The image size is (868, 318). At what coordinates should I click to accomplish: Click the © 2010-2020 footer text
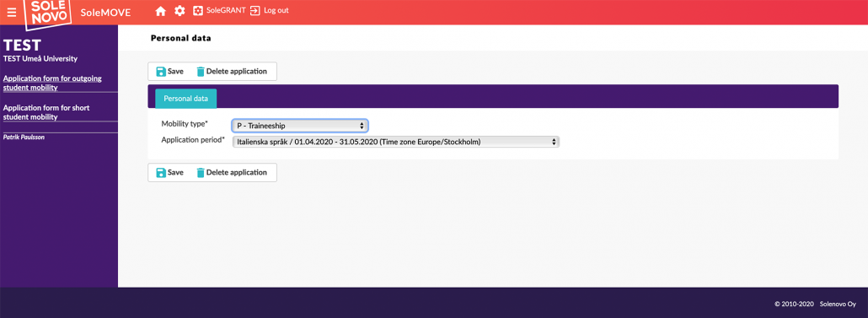point(794,304)
